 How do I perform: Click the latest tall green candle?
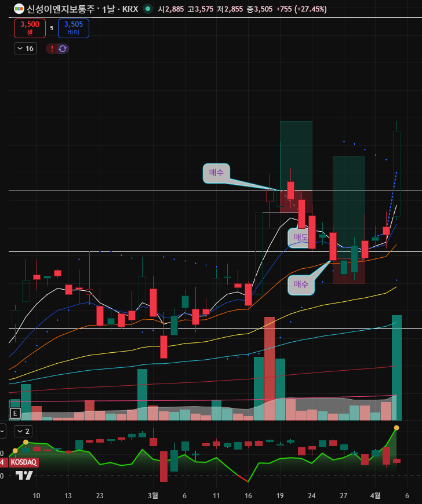tap(397, 174)
